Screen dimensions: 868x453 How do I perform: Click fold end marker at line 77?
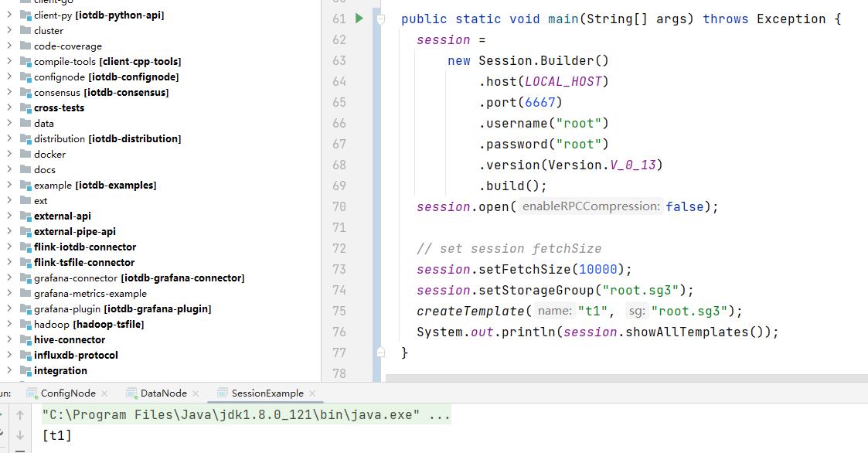[381, 352]
